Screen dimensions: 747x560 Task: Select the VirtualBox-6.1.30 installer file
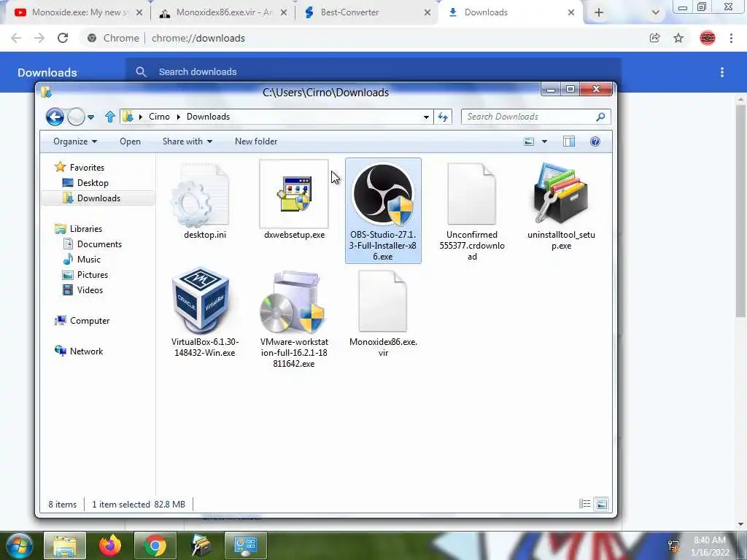tap(201, 300)
